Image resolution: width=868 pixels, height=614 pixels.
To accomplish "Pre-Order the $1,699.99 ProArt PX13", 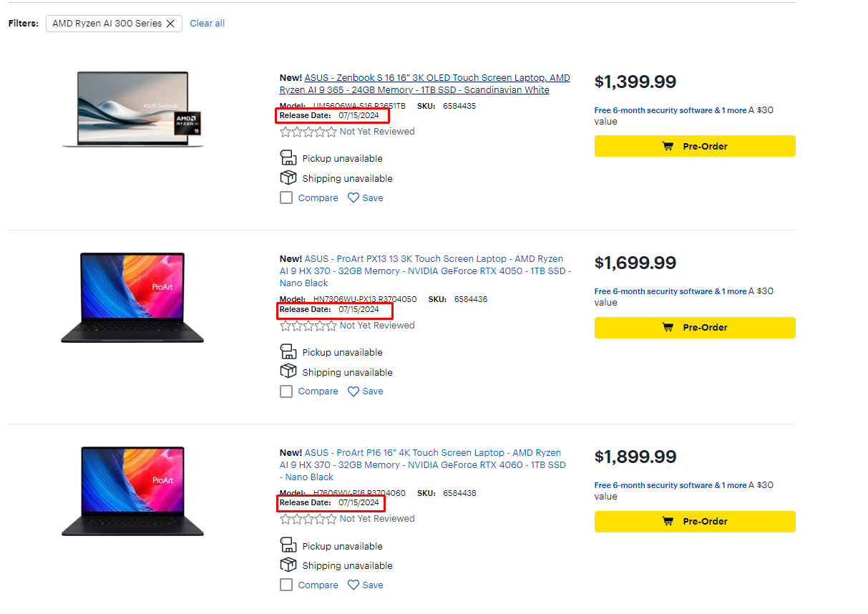I will click(x=694, y=328).
